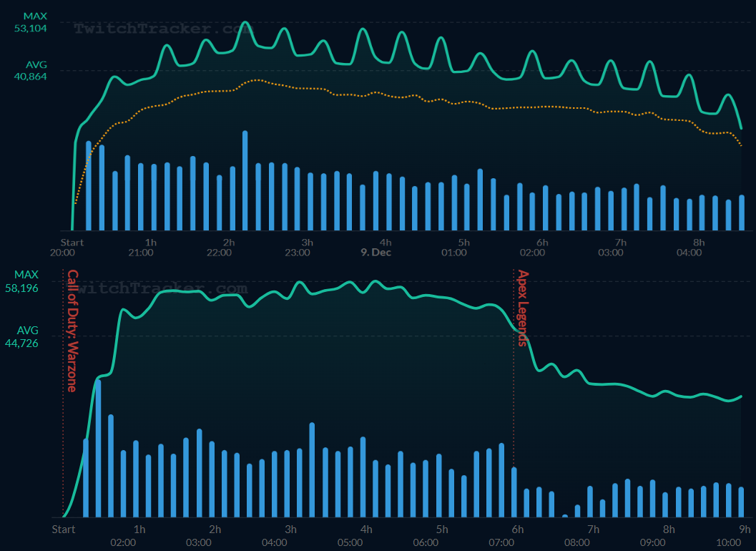Screen dimensions: 756x551
Task: Click the MAX 58,196 label on bottom chart
Action: pyautogui.click(x=22, y=281)
